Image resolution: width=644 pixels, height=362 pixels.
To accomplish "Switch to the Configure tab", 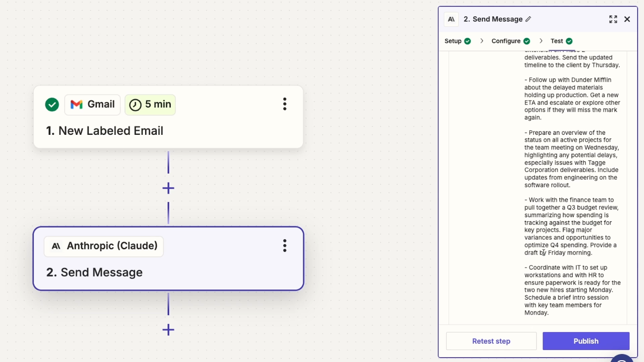I will pos(511,41).
